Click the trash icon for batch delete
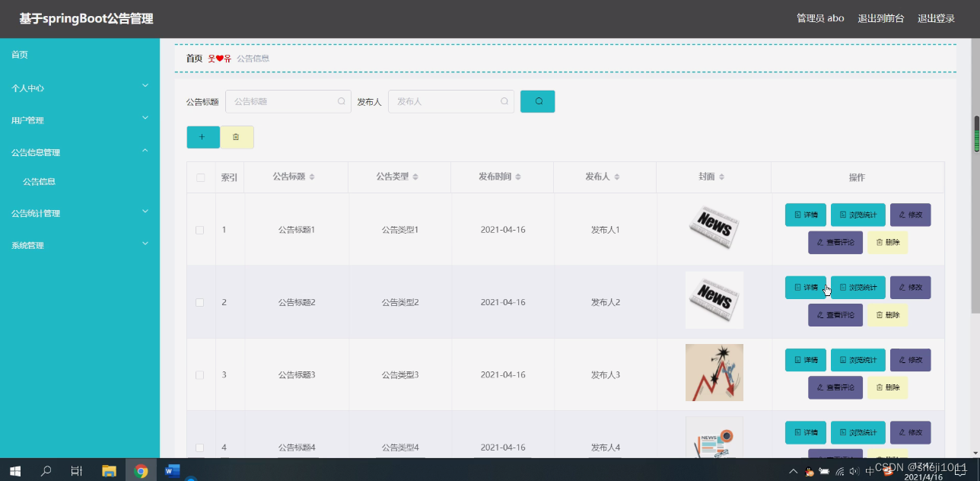Viewport: 980px width, 481px height. click(237, 137)
